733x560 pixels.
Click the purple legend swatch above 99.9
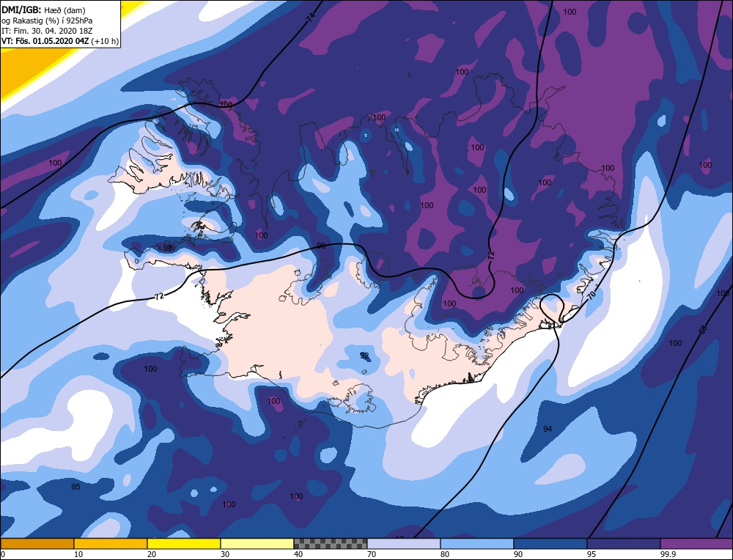pyautogui.click(x=696, y=544)
